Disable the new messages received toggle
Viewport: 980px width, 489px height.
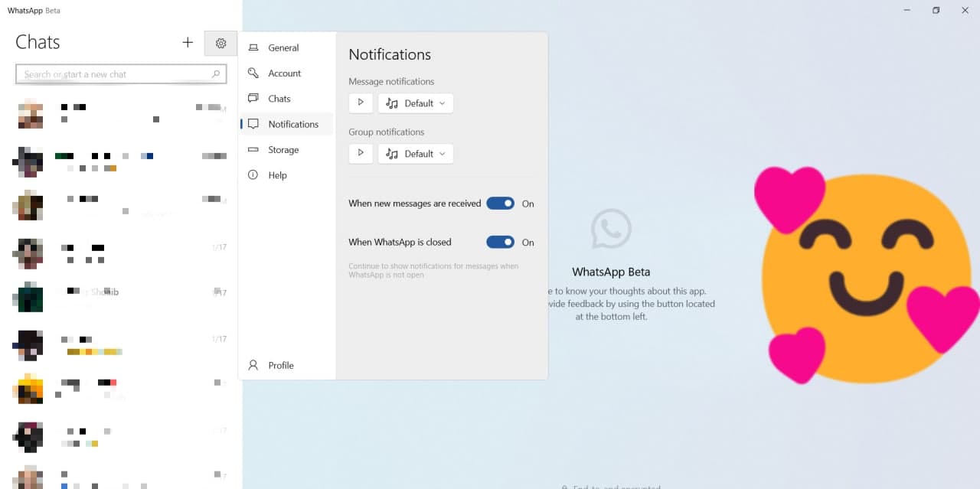[500, 204]
